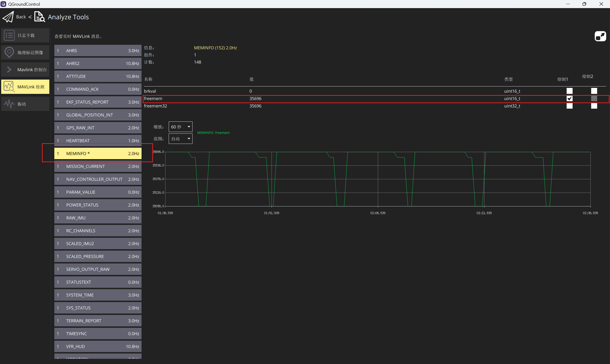Image resolution: width=610 pixels, height=364 pixels.
Task: Select the ATTITUDE message row
Action: [x=98, y=76]
